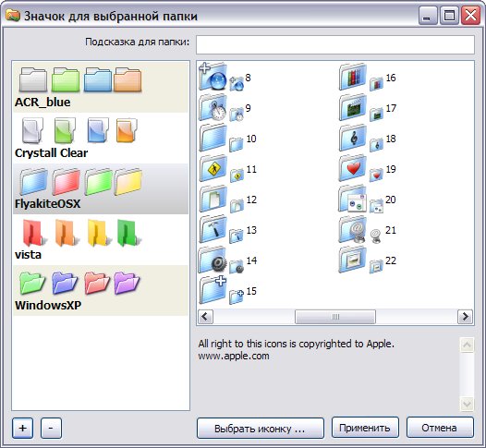
Task: Select the FlyakiteOSX icon set
Action: (x=101, y=188)
